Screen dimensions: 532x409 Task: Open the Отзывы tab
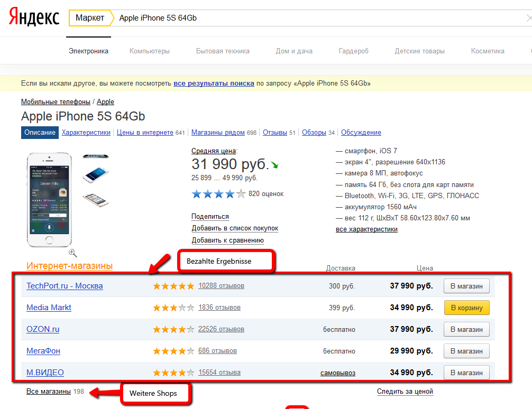click(x=275, y=133)
